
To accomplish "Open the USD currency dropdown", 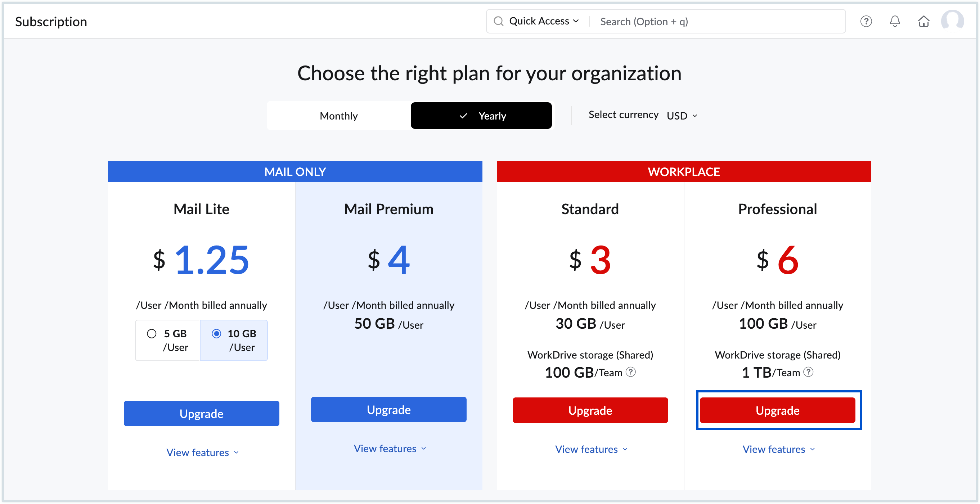I will click(682, 116).
